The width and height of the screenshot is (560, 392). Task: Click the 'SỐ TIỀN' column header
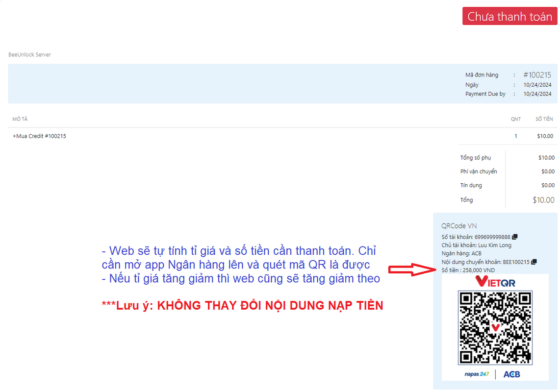(544, 119)
